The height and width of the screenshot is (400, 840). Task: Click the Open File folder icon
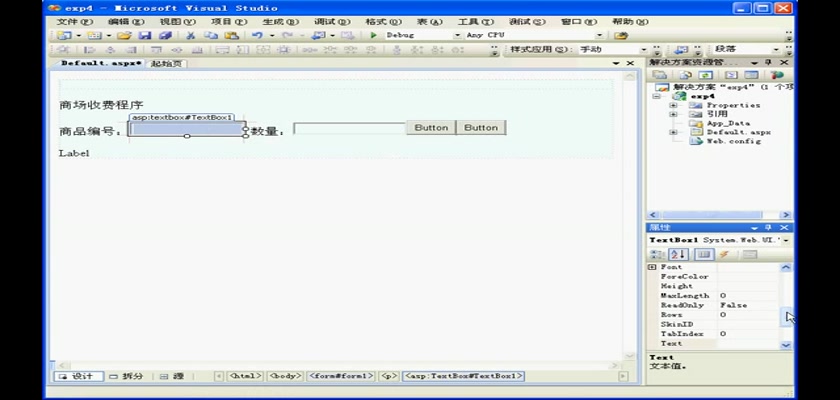coord(123,35)
